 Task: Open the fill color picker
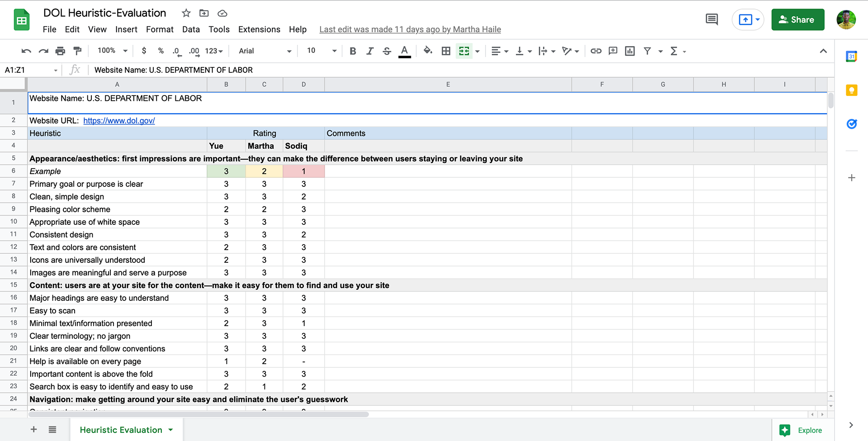[428, 51]
